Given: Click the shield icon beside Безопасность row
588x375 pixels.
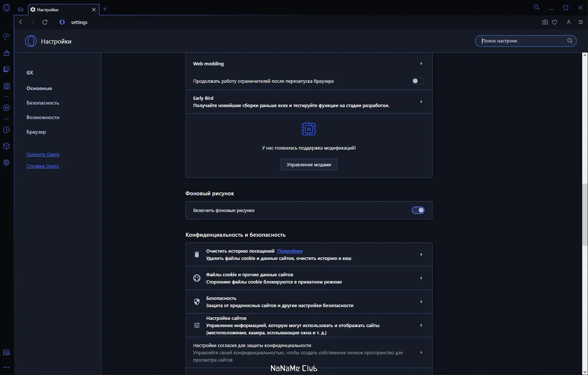Looking at the screenshot, I should point(197,302).
